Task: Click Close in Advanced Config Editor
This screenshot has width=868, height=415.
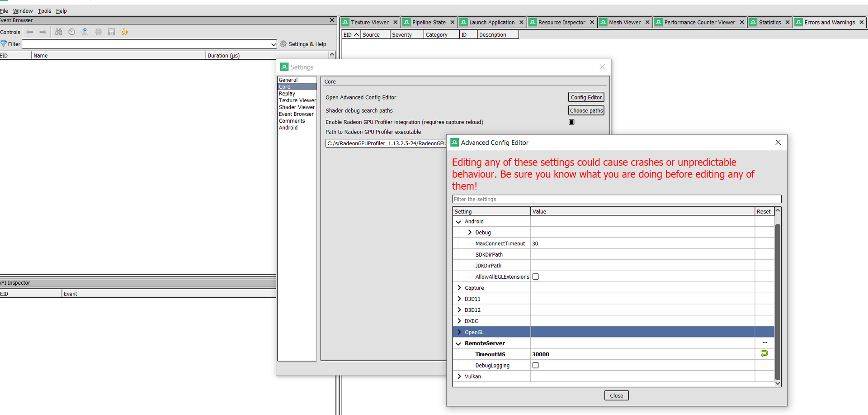Action: point(616,396)
